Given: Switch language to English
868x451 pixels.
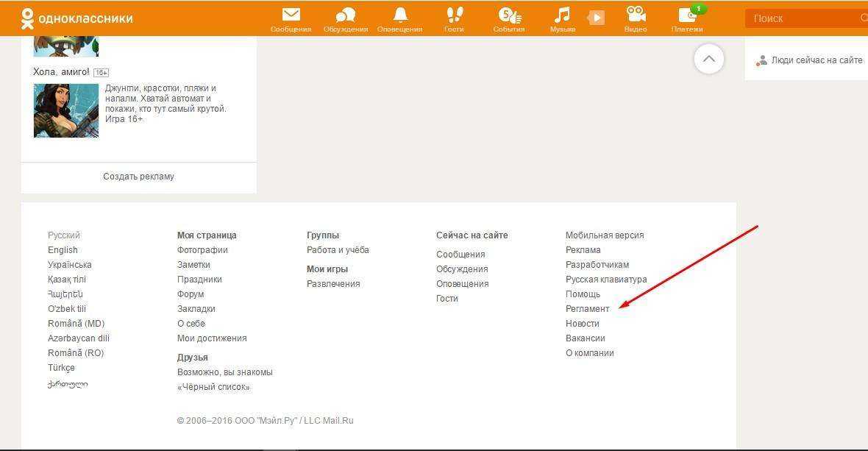Looking at the screenshot, I should (63, 250).
